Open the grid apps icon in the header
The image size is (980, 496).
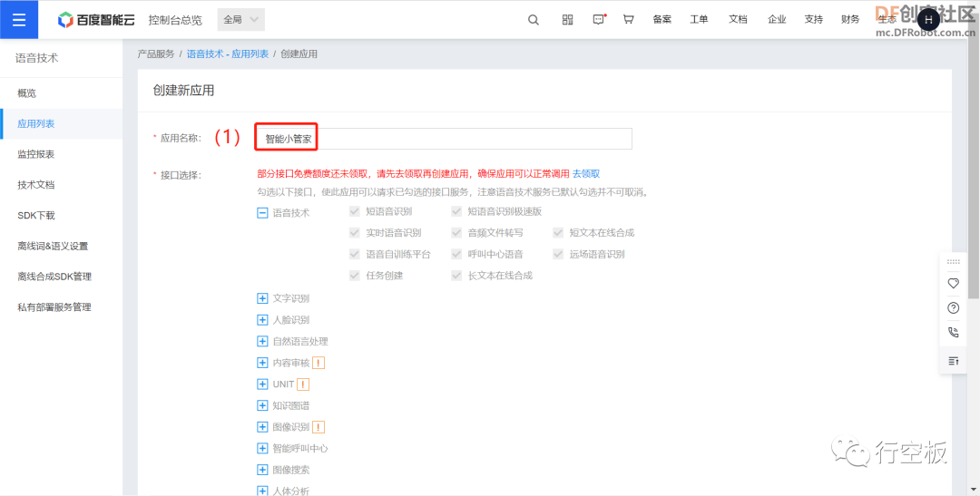[567, 19]
